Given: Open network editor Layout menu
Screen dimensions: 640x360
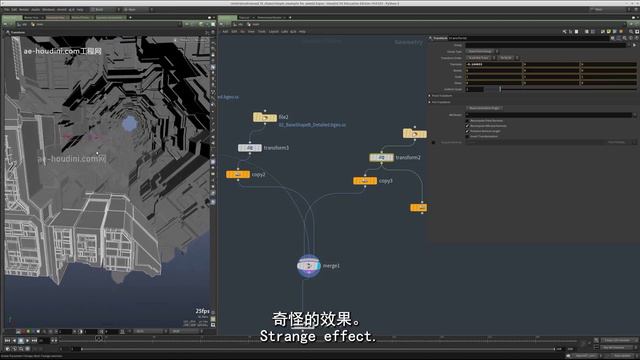Looking at the screenshot, I should (x=273, y=31).
